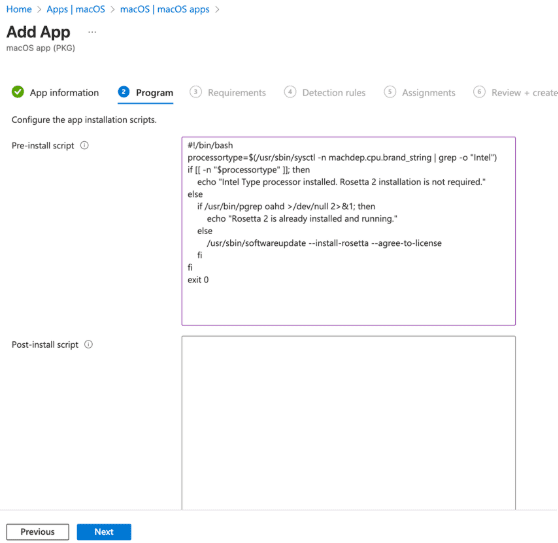558x543 pixels.
Task: Click the Next button
Action: pyautogui.click(x=104, y=532)
